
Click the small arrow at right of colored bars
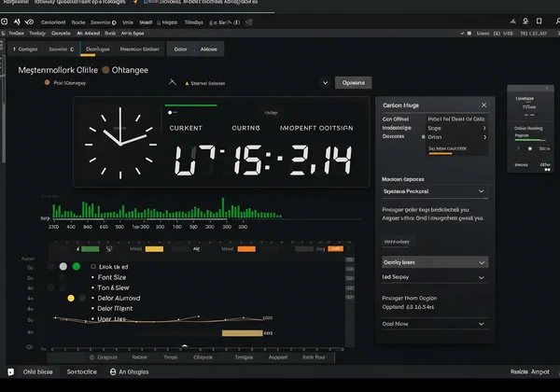tap(348, 249)
